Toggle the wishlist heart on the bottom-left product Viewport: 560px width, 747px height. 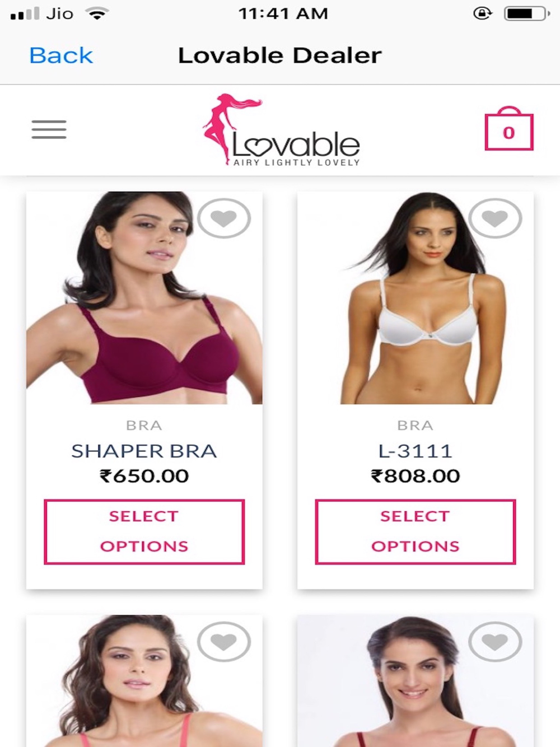[x=224, y=642]
